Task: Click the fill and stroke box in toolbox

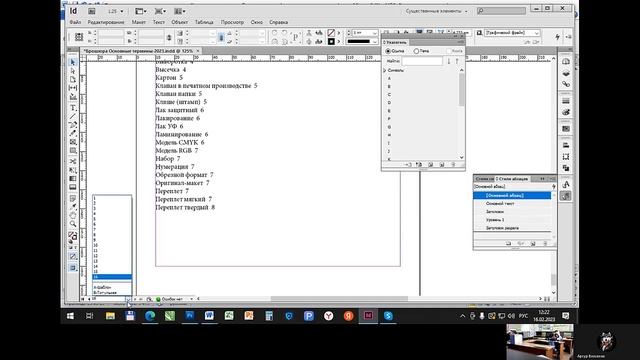Action: (x=73, y=236)
